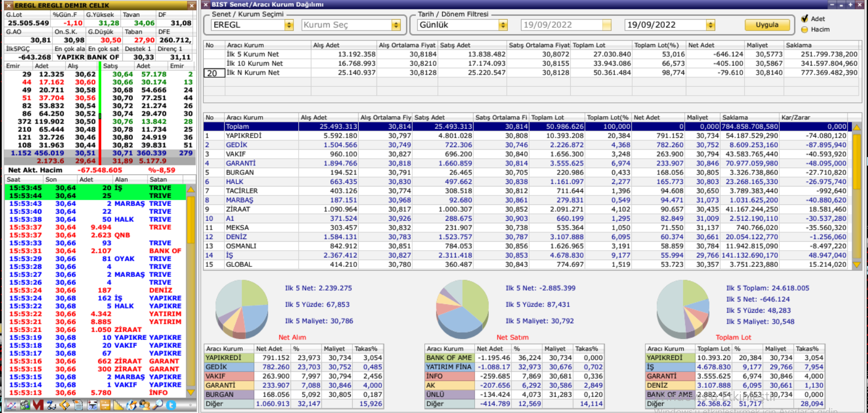Click the orange divide symbol toolbar icon
The height and width of the screenshot is (413, 868).
[x=105, y=405]
